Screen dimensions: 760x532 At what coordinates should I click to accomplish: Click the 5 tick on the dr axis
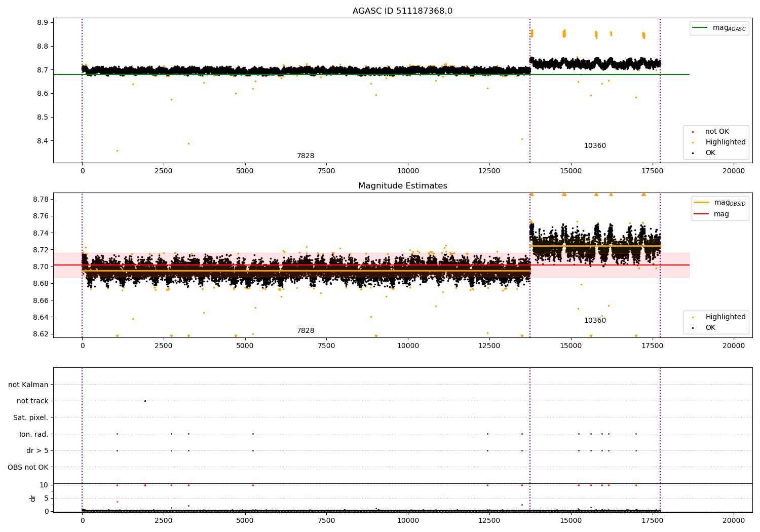[46, 499]
